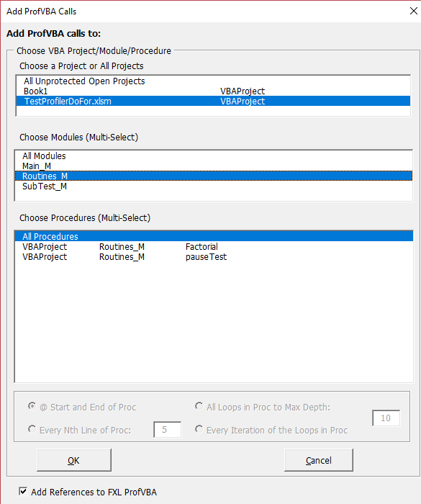Screen dimensions: 421x504
Task: Toggle Add References to FXL ProfVBA checkbox
Action: 23,492
